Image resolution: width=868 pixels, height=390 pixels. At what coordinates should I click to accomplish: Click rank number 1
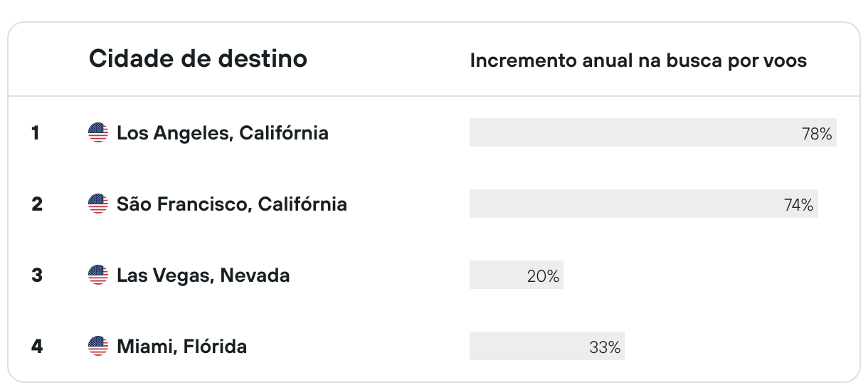coord(36,133)
